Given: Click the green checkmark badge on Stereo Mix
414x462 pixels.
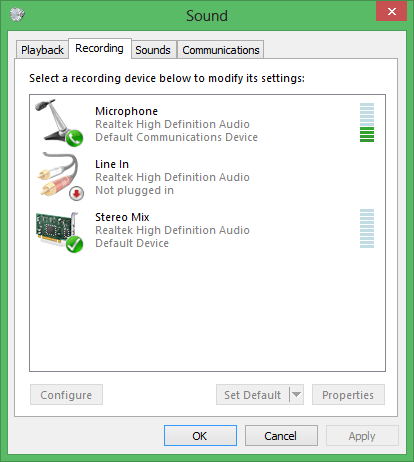Looking at the screenshot, I should 74,244.
